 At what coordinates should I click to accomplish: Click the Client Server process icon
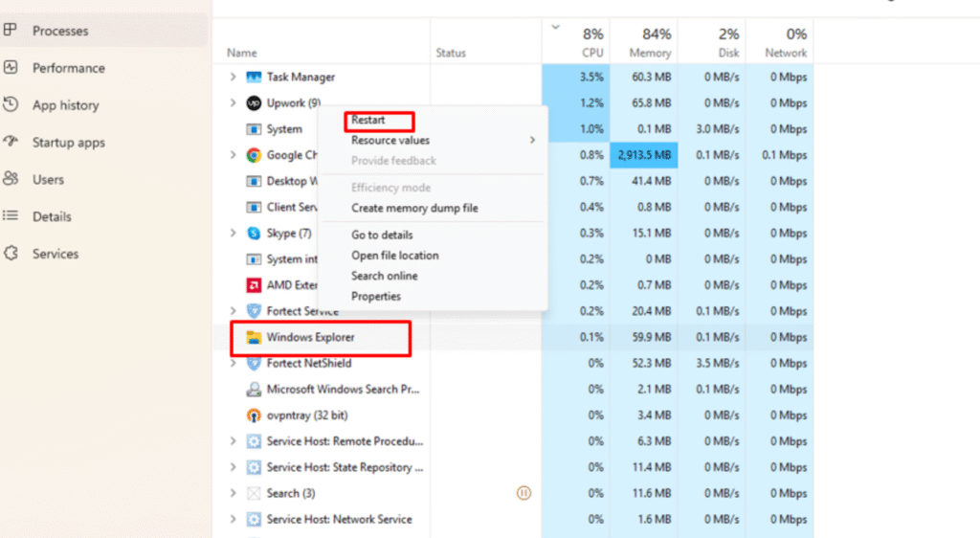tap(253, 207)
